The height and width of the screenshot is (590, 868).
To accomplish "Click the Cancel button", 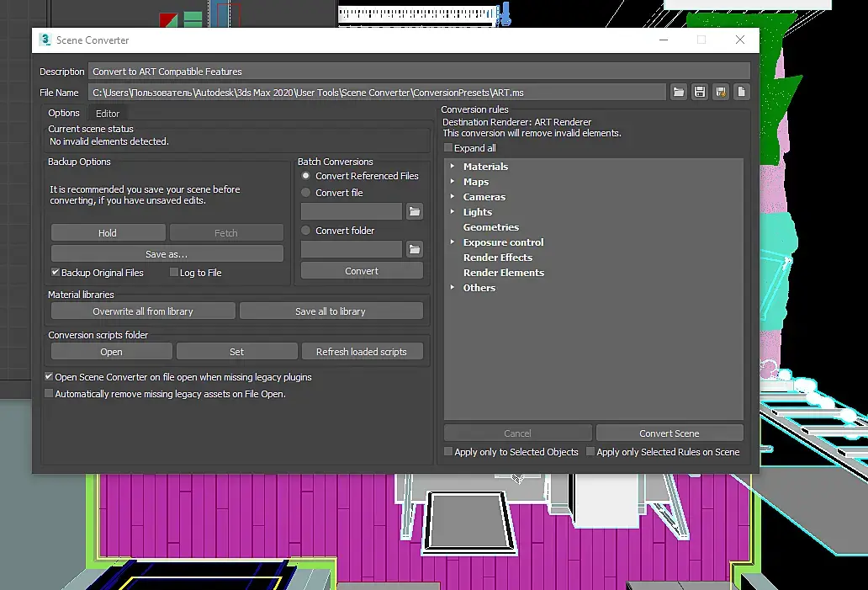I will [x=518, y=433].
